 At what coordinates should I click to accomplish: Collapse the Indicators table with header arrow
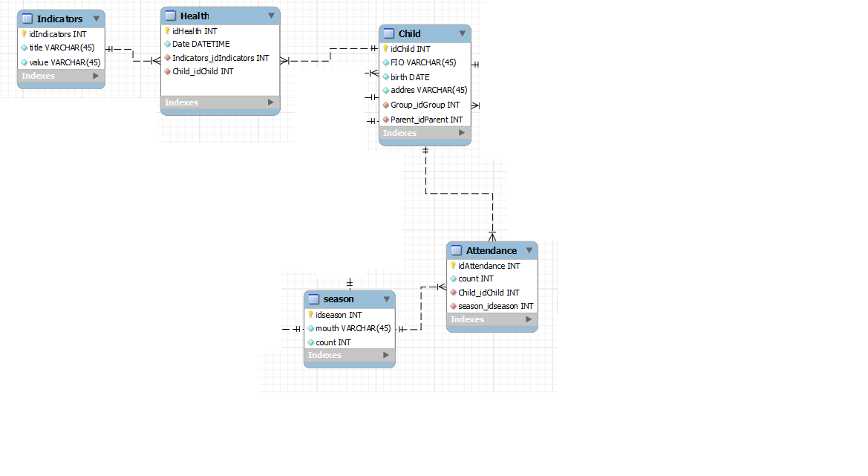click(x=96, y=19)
